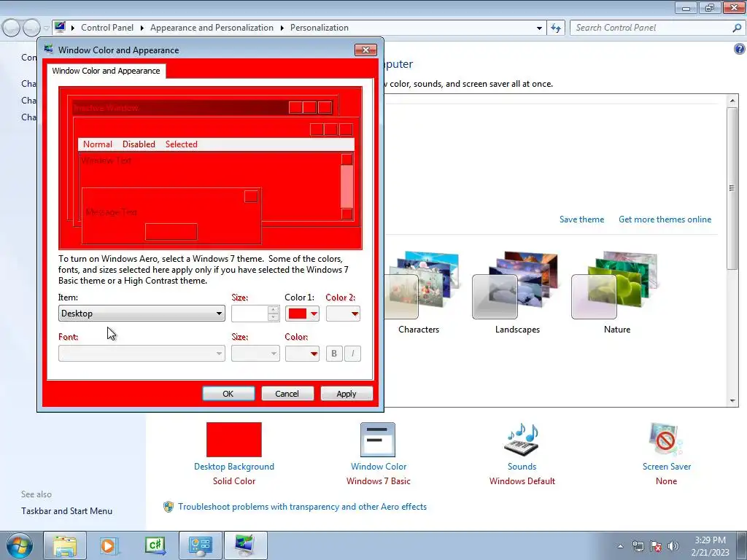This screenshot has height=560, width=747.
Task: Click the preview Message Box OK button
Action: coord(171,232)
